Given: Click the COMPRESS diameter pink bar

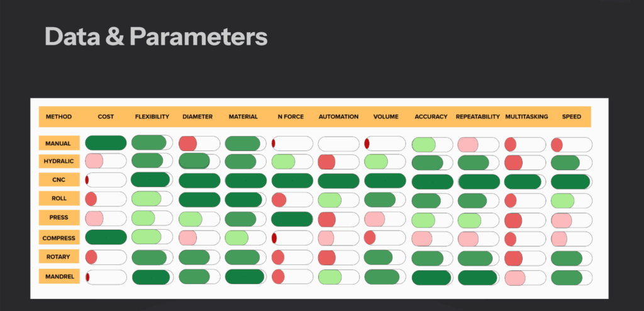Looking at the screenshot, I should pos(187,238).
